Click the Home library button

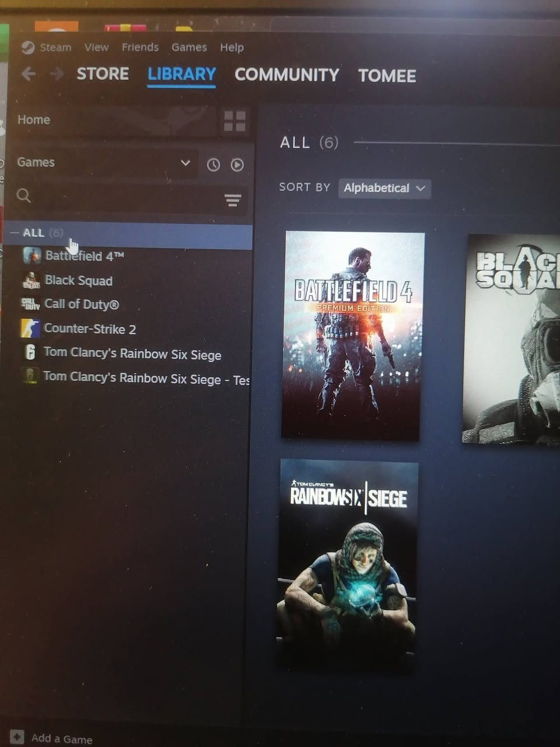click(x=34, y=120)
